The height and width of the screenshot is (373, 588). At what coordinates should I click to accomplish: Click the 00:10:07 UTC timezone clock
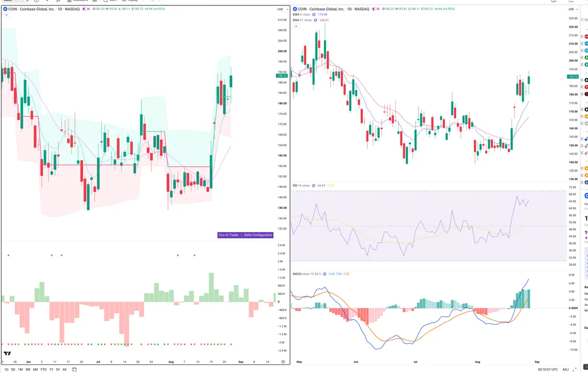coord(547,369)
